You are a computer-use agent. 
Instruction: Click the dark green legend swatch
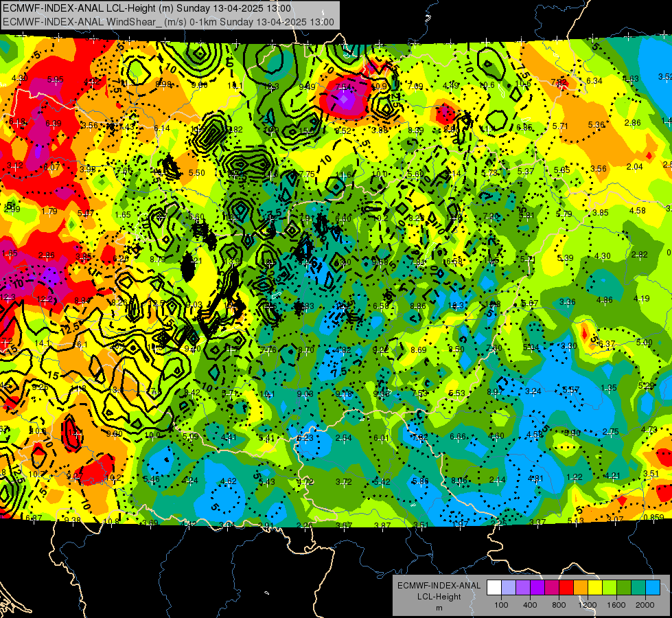click(624, 587)
